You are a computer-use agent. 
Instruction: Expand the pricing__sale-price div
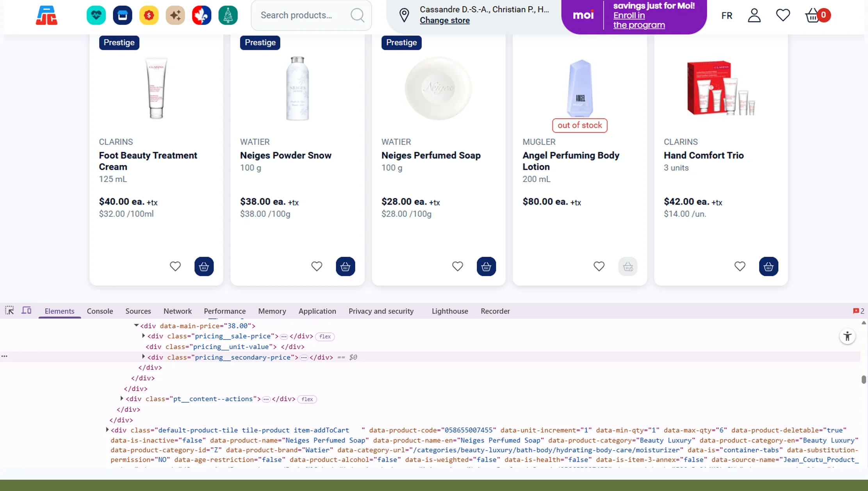(143, 336)
